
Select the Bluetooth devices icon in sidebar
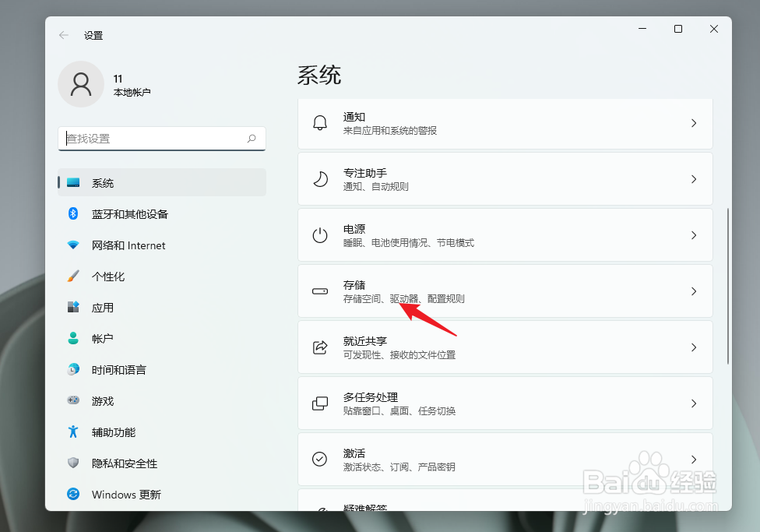[x=73, y=214]
